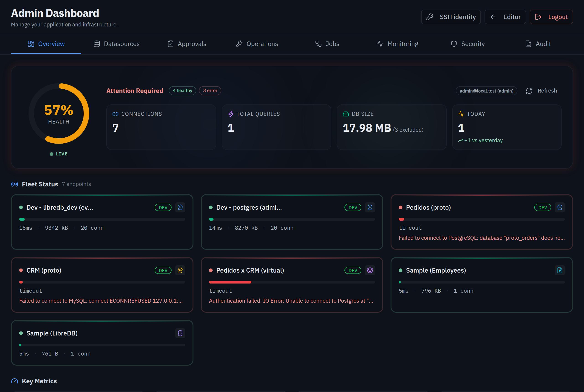Click the Sample (Employees) card title
584x392 pixels.
click(436, 271)
